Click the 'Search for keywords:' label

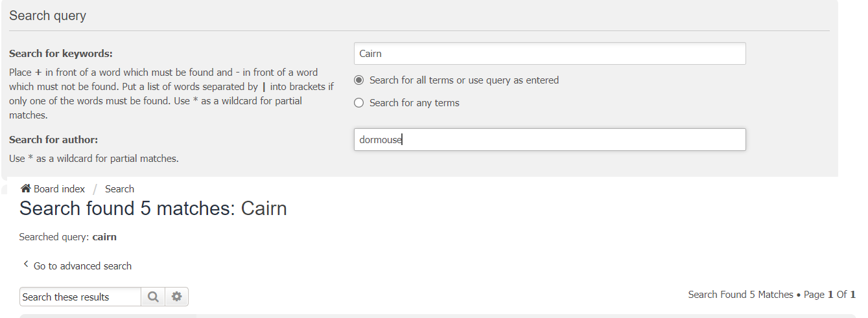coord(61,54)
